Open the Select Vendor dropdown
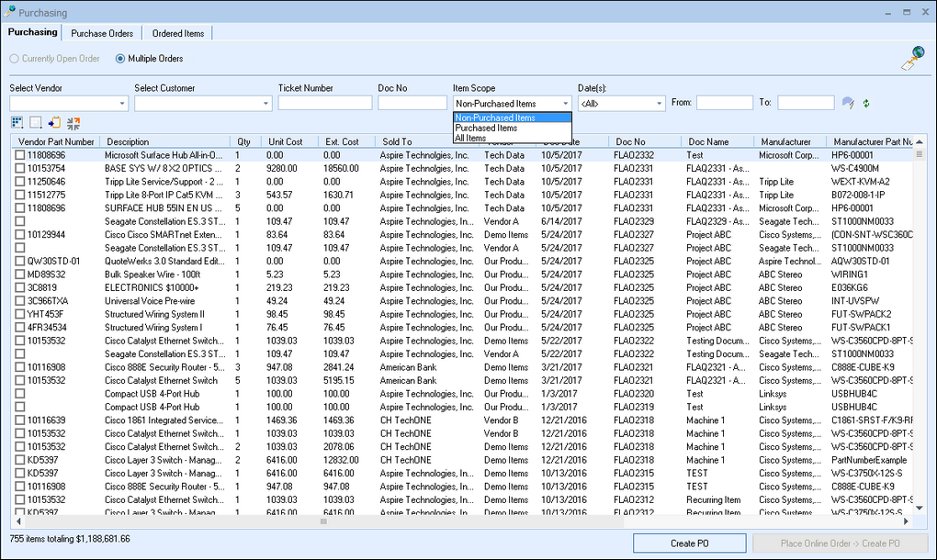This screenshot has height=560, width=937. click(x=122, y=104)
